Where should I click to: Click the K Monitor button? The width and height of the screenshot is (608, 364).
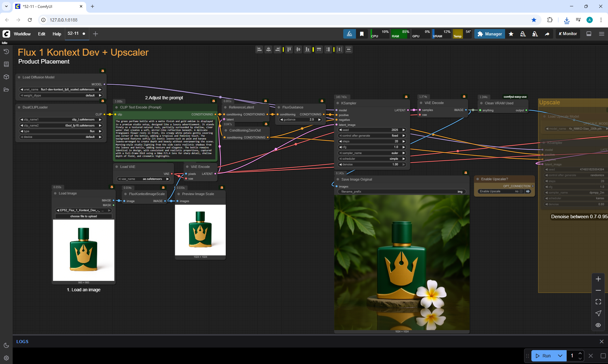pyautogui.click(x=568, y=34)
